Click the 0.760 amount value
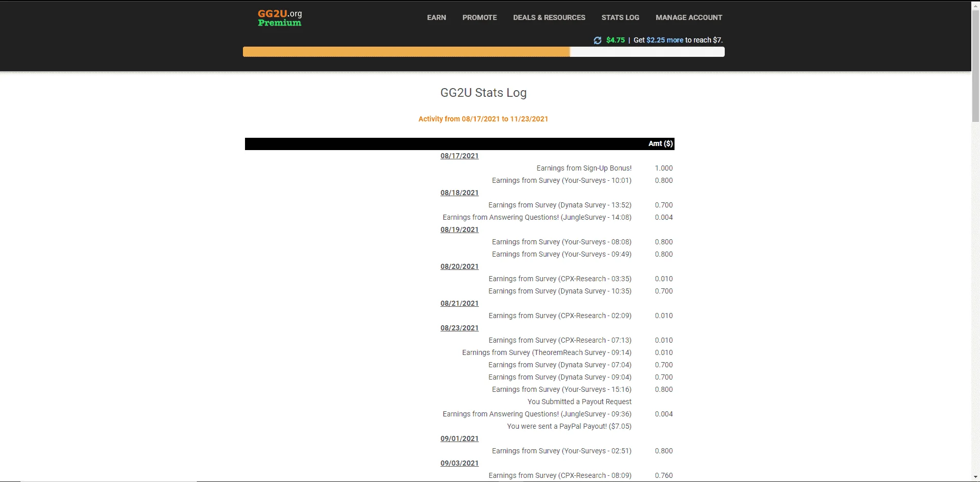980x482 pixels. [x=664, y=475]
